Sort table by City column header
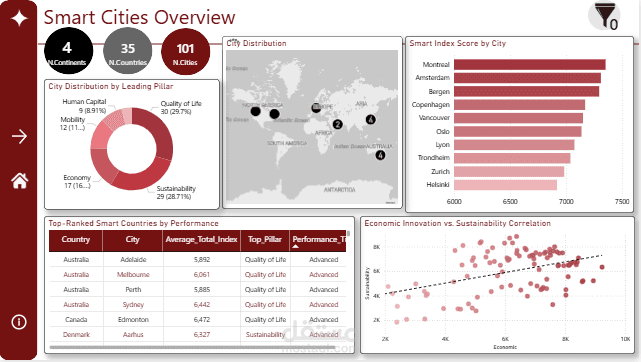The width and height of the screenshot is (641, 362). (132, 240)
